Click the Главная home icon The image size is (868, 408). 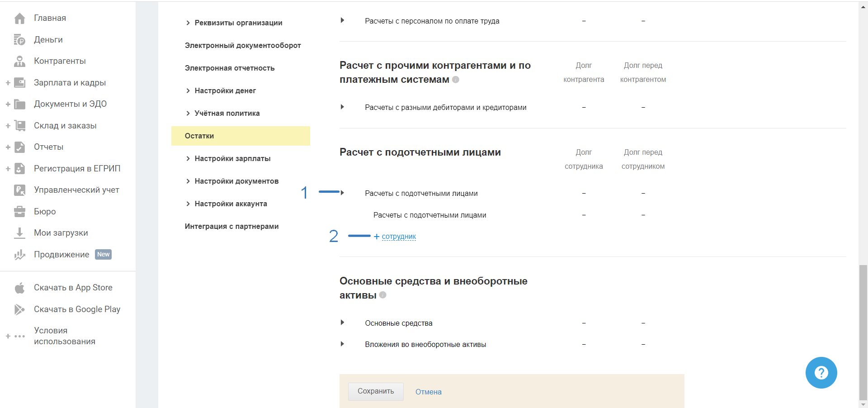(19, 18)
